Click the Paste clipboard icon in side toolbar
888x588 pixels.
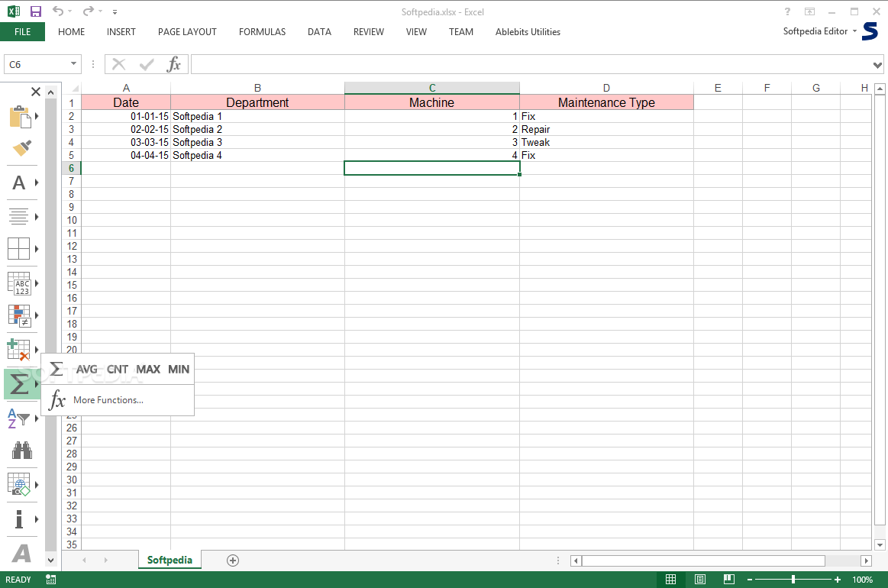21,117
